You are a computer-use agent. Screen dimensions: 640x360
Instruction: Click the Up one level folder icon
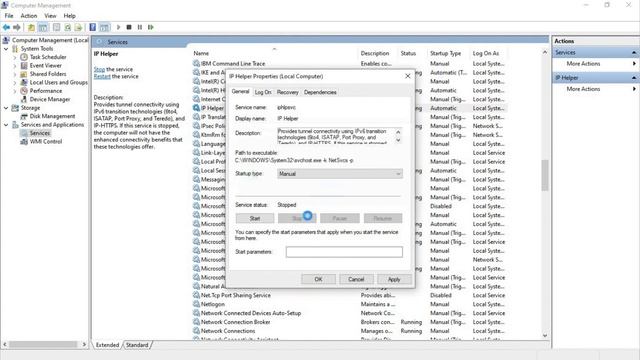click(x=31, y=27)
